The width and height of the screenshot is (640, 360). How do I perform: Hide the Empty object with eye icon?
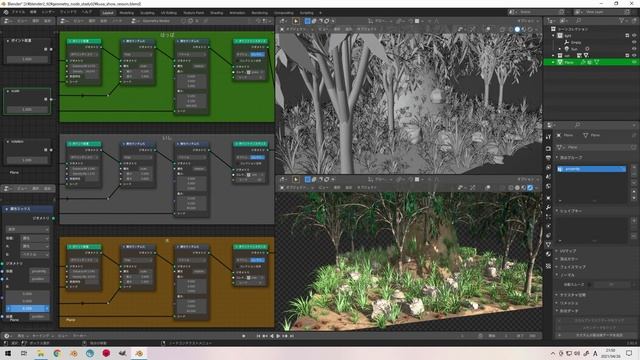pos(634,42)
